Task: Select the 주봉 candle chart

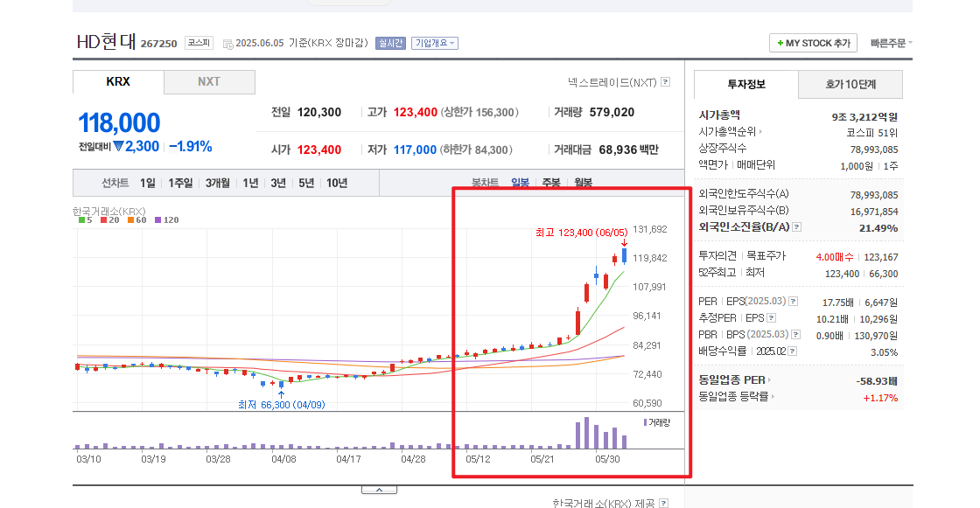Action: (551, 183)
